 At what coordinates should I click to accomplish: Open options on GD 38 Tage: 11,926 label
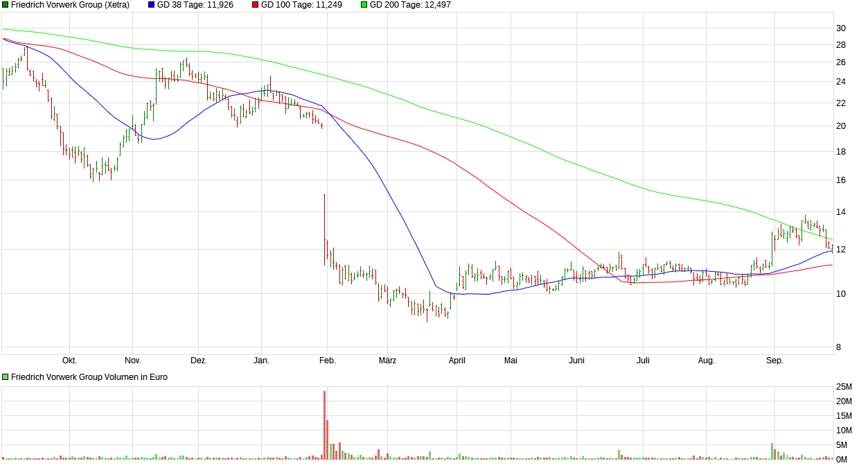click(x=195, y=4)
